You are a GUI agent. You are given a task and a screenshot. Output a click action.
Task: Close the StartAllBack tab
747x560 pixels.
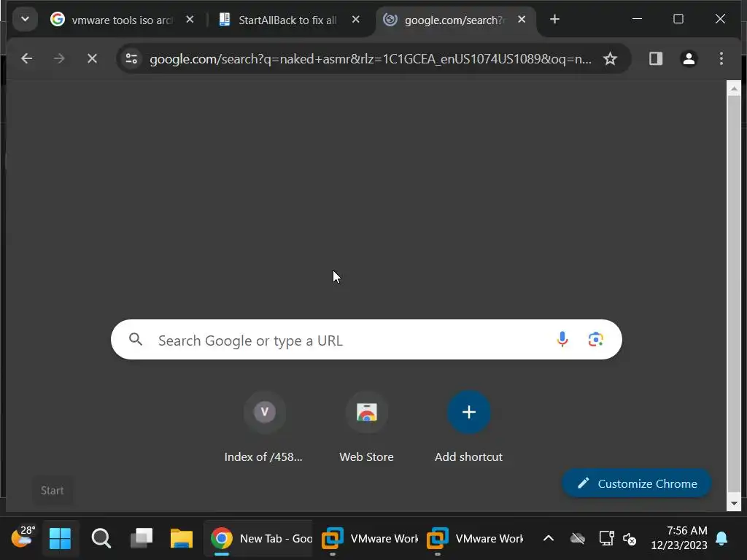click(355, 20)
